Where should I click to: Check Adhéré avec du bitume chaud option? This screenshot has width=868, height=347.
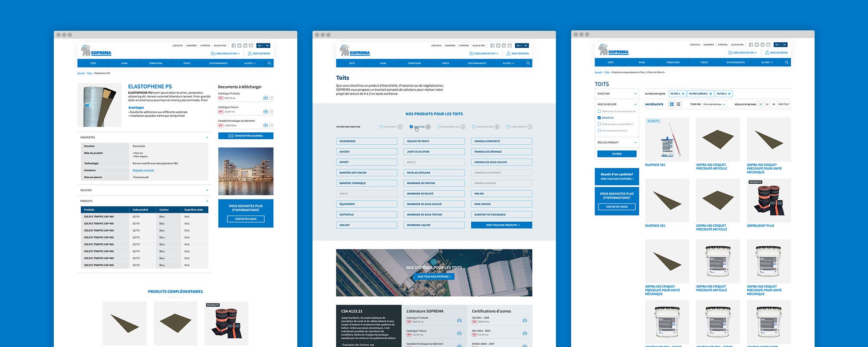click(x=599, y=111)
